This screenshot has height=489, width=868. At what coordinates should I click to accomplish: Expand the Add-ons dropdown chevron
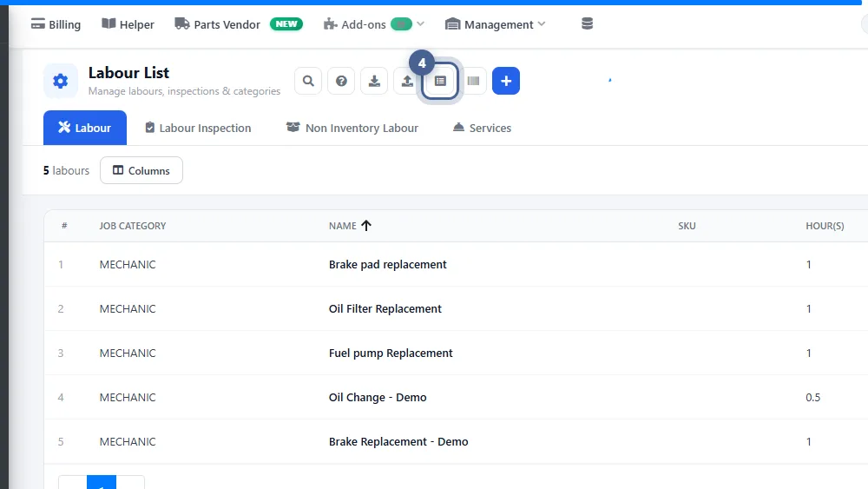pos(421,23)
